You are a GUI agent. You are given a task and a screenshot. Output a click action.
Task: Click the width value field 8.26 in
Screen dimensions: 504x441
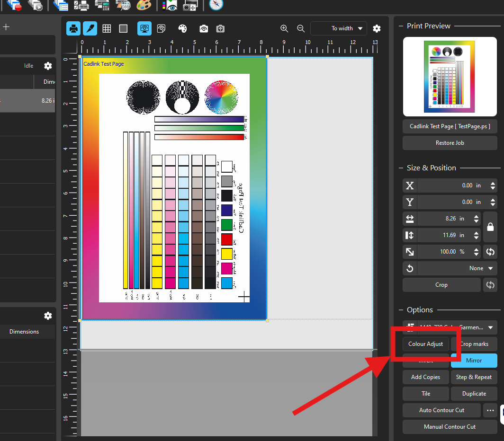tap(449, 219)
